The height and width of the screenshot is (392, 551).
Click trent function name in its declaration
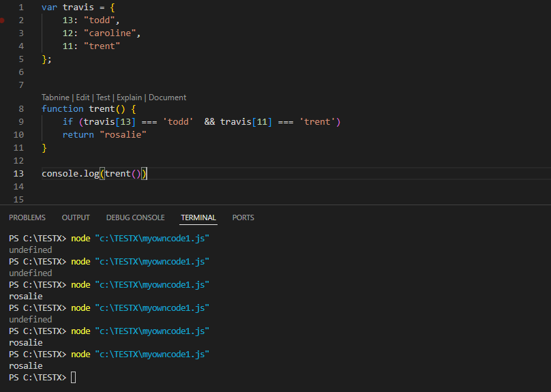pos(102,109)
